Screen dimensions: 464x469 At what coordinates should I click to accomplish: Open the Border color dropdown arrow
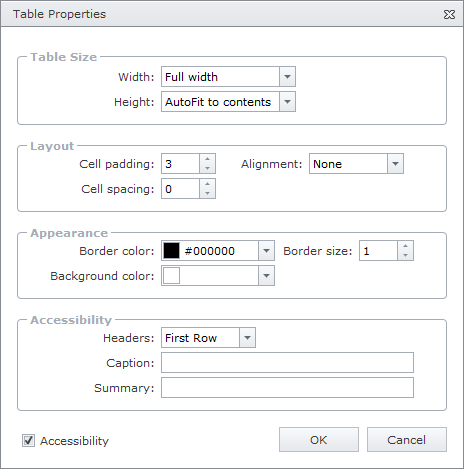[x=266, y=251]
